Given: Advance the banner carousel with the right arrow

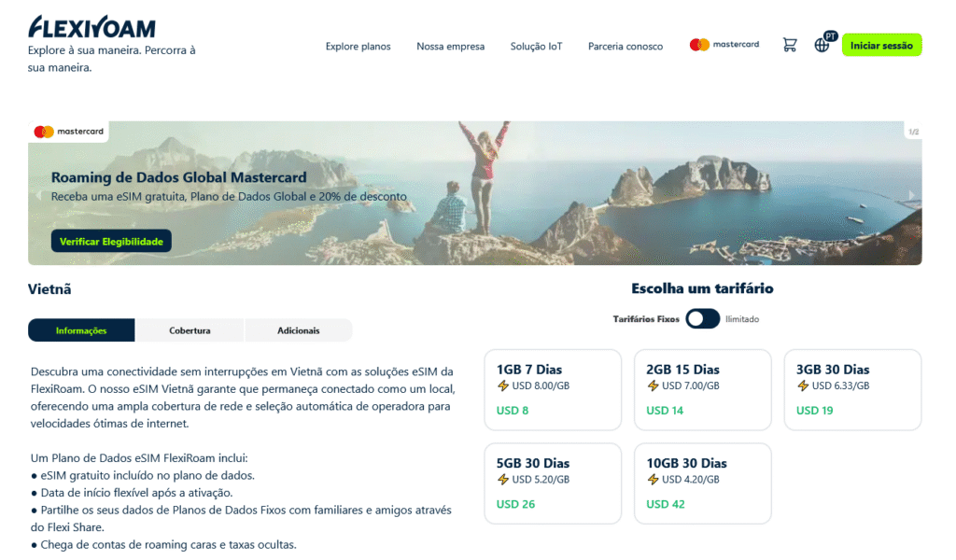Looking at the screenshot, I should click(910, 194).
